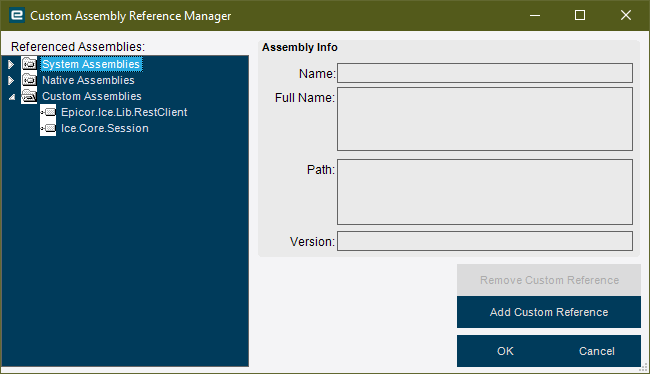Expand the System Assemblies node
This screenshot has height=374, width=650.
11,64
